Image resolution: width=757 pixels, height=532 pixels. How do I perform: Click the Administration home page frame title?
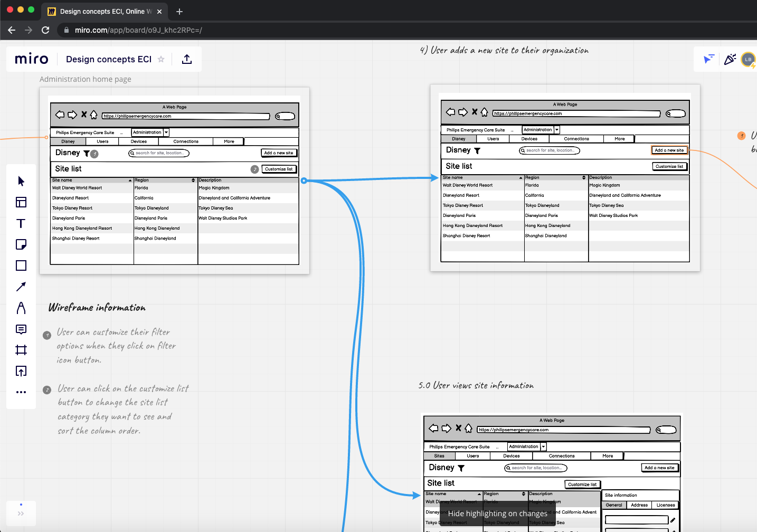(x=86, y=79)
